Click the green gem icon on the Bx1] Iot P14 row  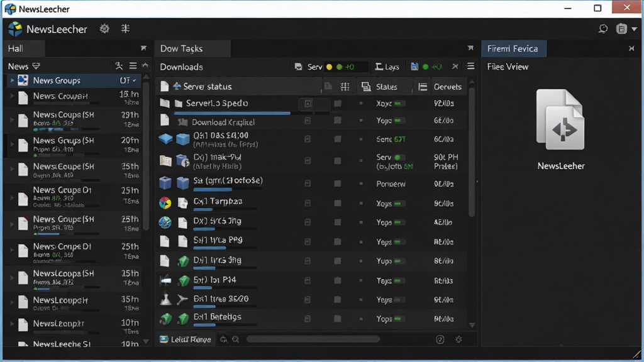click(184, 280)
